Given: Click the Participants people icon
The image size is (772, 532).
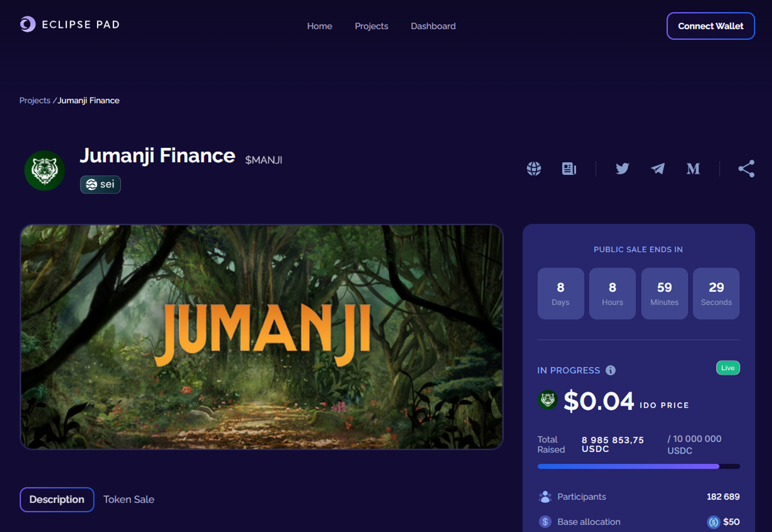Looking at the screenshot, I should [545, 497].
